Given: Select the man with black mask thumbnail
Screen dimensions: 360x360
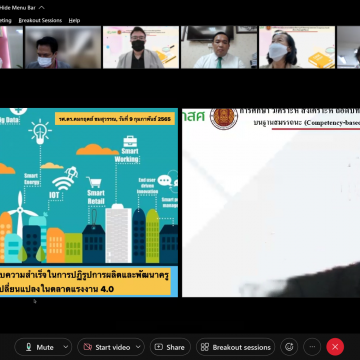Looking at the screenshot, I should [x=140, y=47].
